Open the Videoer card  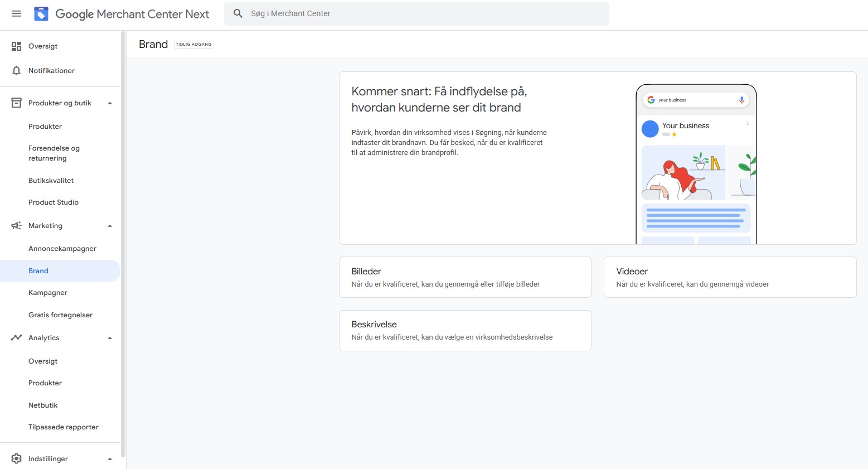(x=730, y=277)
